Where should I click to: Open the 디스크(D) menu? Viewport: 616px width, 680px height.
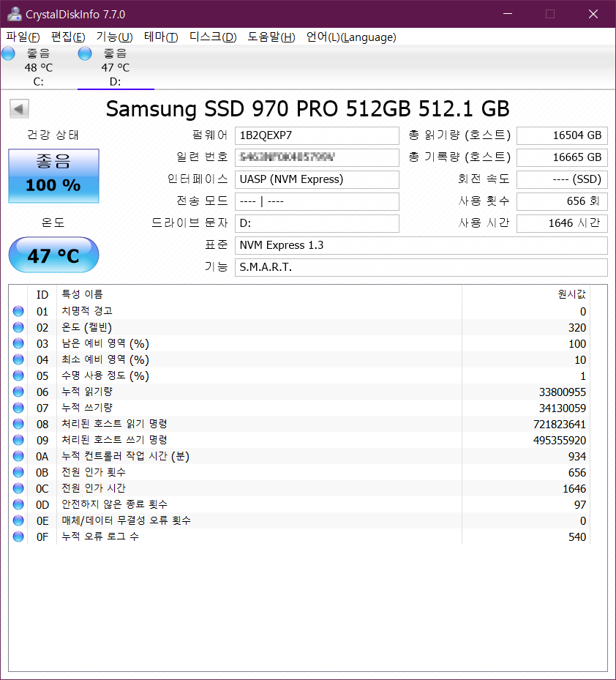213,37
